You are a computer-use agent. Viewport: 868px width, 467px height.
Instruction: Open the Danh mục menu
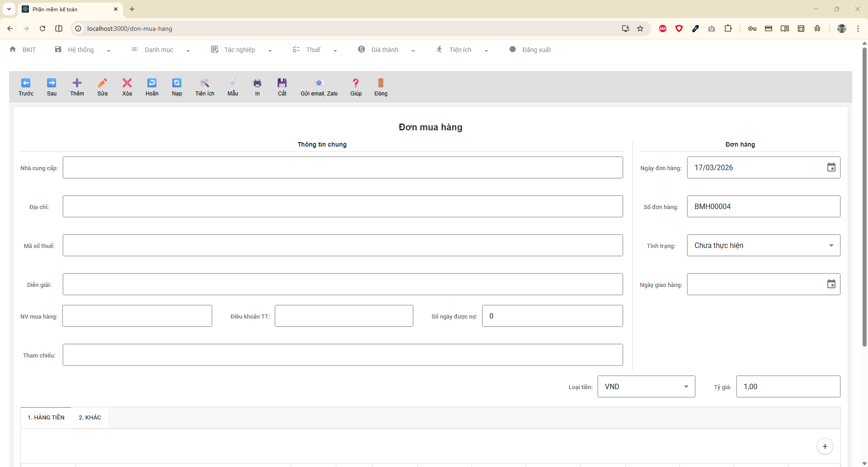[x=160, y=50]
